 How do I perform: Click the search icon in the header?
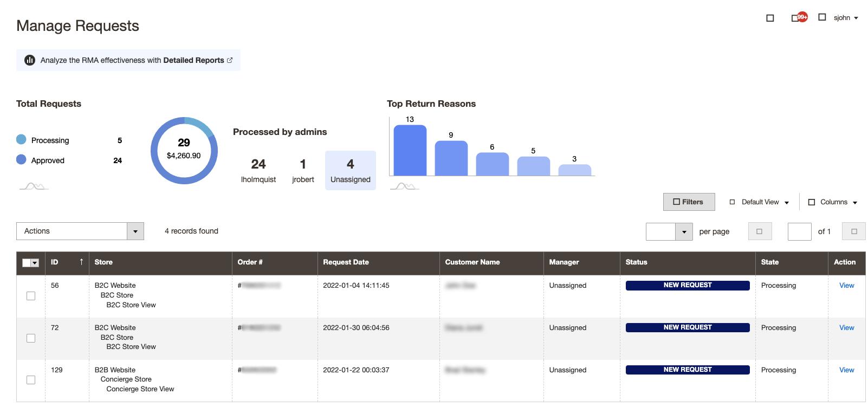coord(770,18)
